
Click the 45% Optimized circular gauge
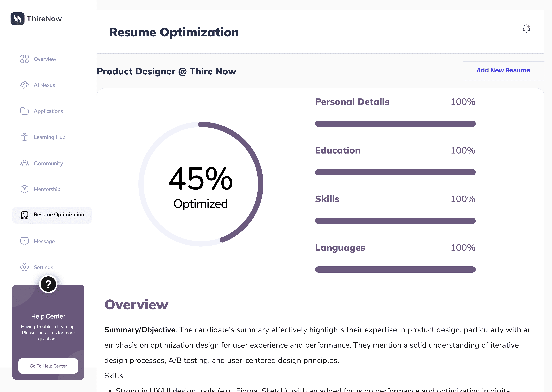tap(201, 184)
